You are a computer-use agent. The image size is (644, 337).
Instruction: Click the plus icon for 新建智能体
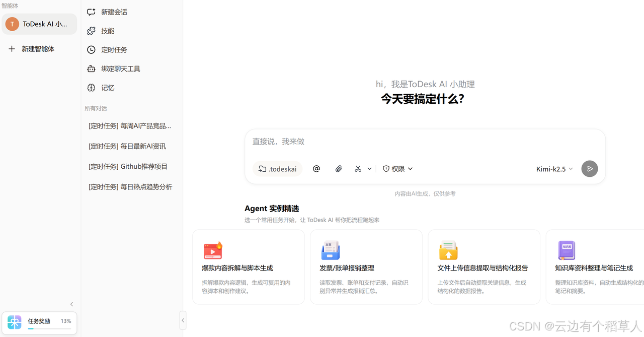[12, 49]
